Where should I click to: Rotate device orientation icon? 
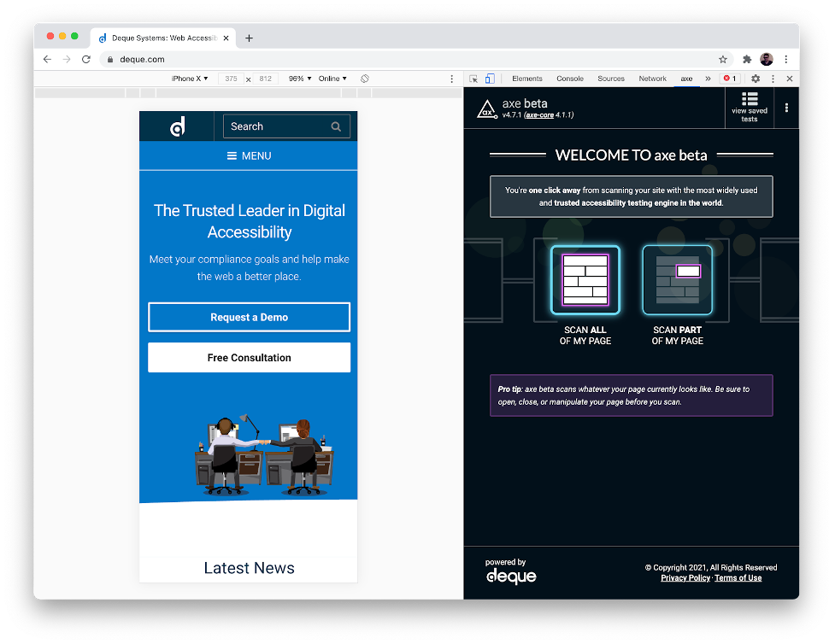365,79
